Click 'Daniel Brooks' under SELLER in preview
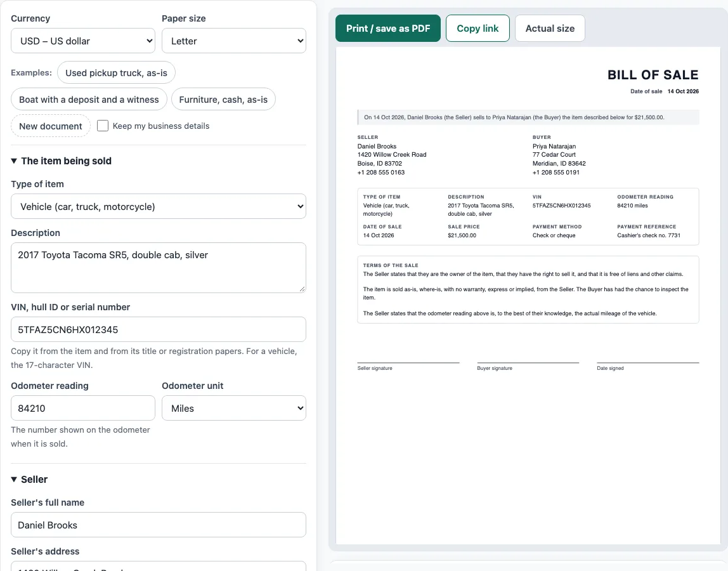Viewport: 728px width, 571px height. 377,147
